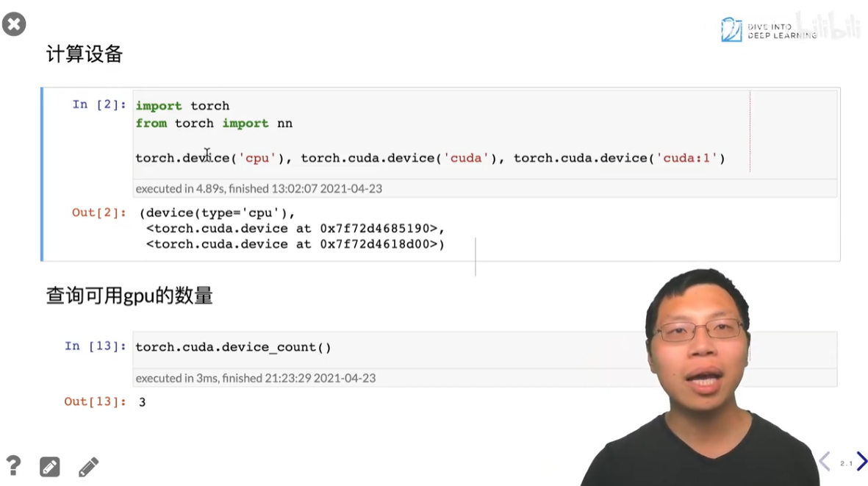
Task: Click the 'import torch' code line
Action: coord(182,106)
